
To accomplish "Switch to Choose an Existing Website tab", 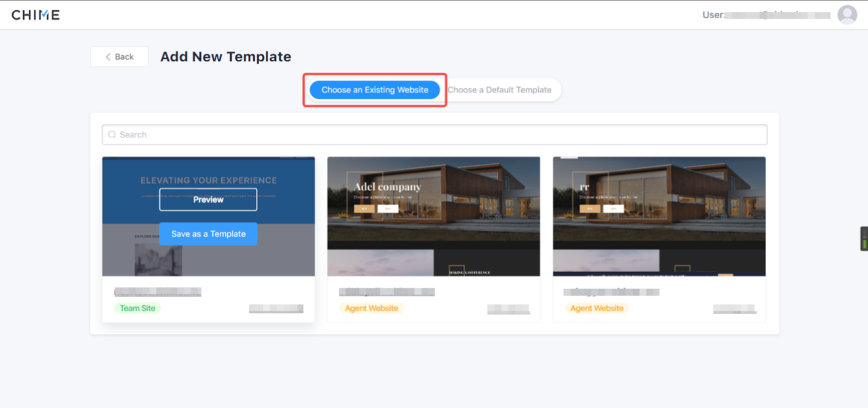I will [x=375, y=90].
